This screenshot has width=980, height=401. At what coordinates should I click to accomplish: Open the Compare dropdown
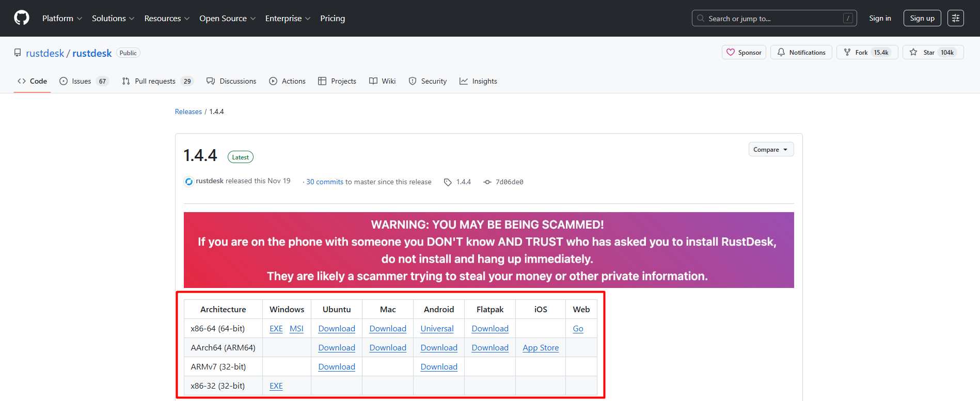coord(770,150)
